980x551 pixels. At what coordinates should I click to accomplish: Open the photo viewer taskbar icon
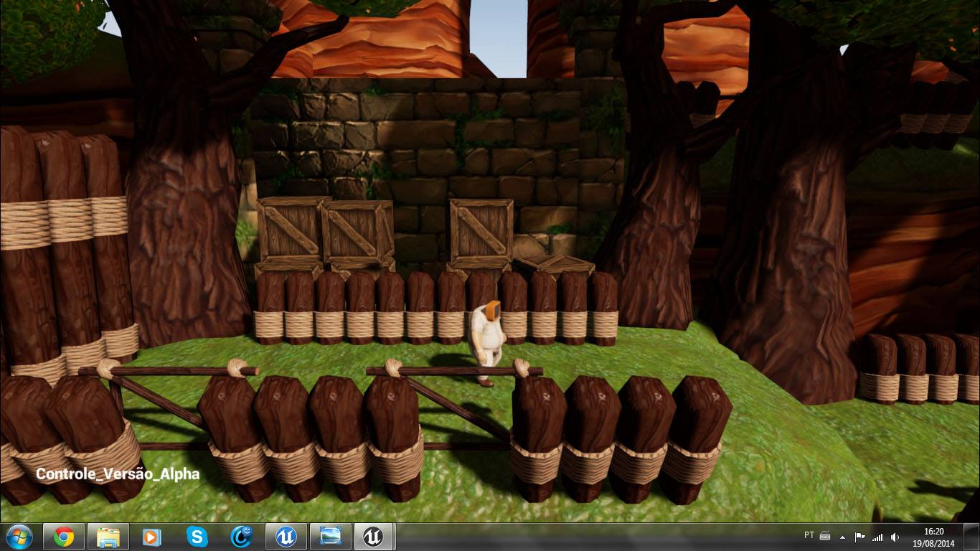(x=331, y=537)
